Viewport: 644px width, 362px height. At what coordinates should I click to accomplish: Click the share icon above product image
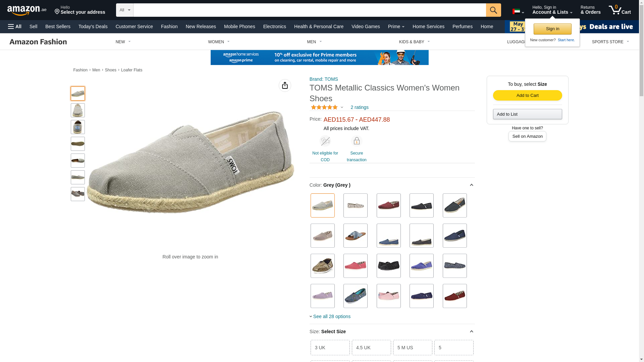pos(285,85)
